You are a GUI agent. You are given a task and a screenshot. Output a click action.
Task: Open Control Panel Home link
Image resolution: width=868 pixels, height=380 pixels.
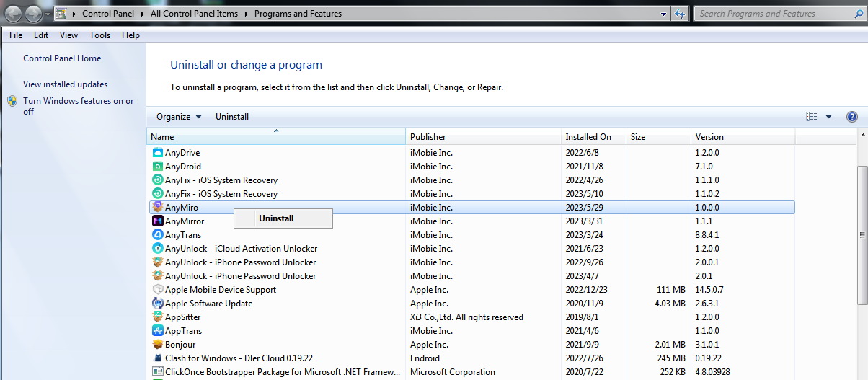tap(62, 58)
